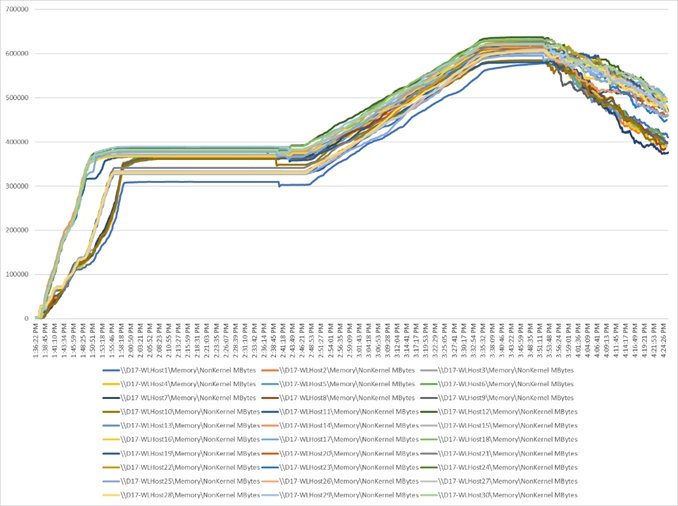Highlight the D17-WLHost11 legend entry
This screenshot has height=506, width=678.
click(340, 412)
